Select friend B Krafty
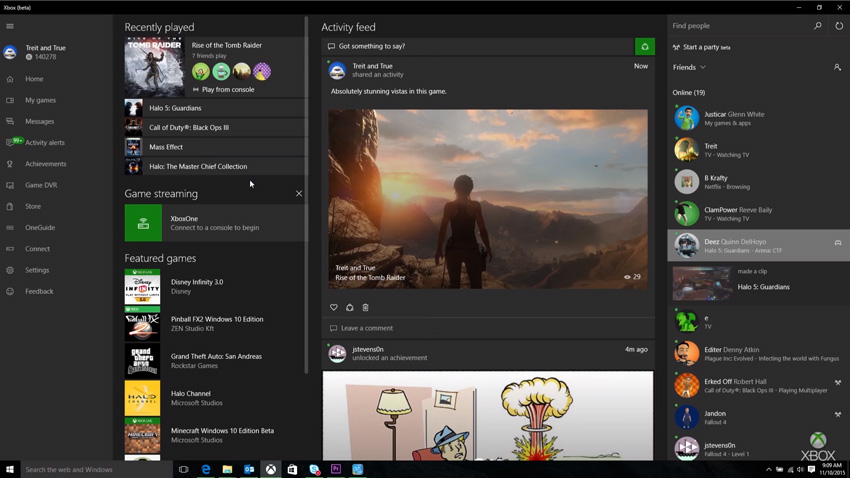850x478 pixels. [758, 182]
